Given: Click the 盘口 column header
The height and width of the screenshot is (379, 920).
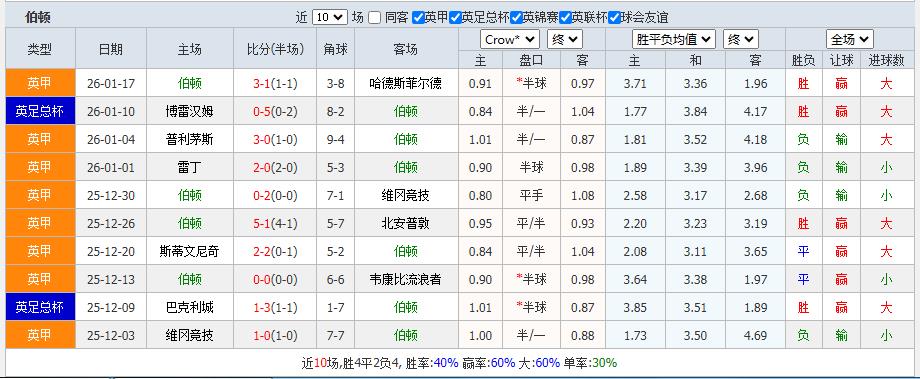Looking at the screenshot, I should (x=531, y=60).
